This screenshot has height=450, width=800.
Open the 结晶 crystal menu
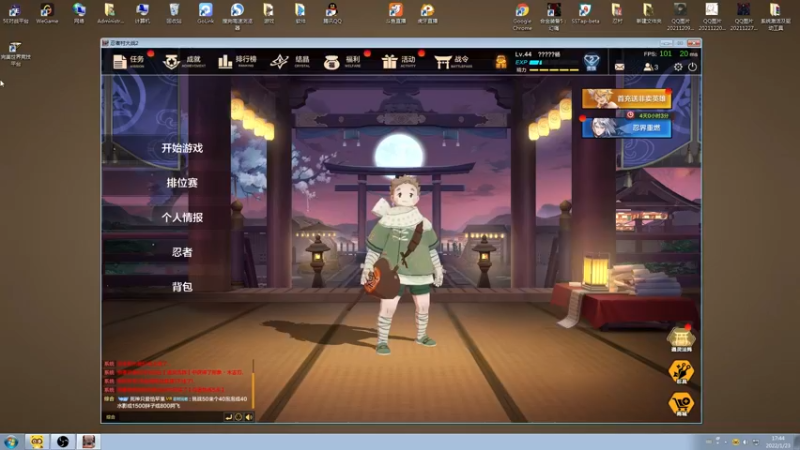(290, 62)
